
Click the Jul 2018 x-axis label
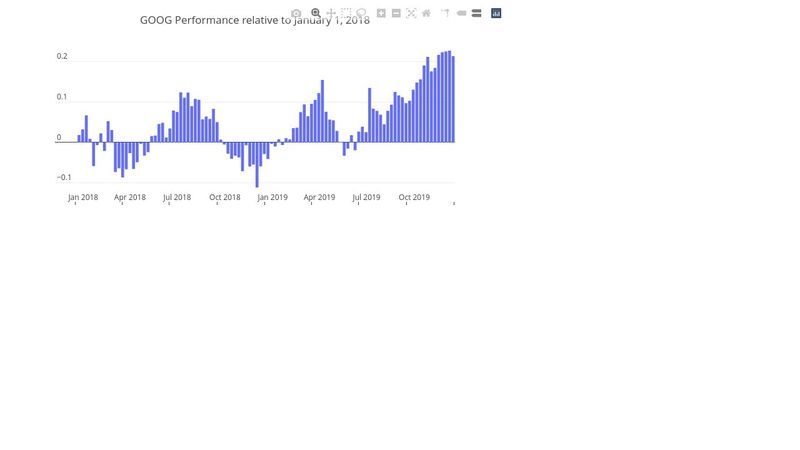(x=176, y=197)
